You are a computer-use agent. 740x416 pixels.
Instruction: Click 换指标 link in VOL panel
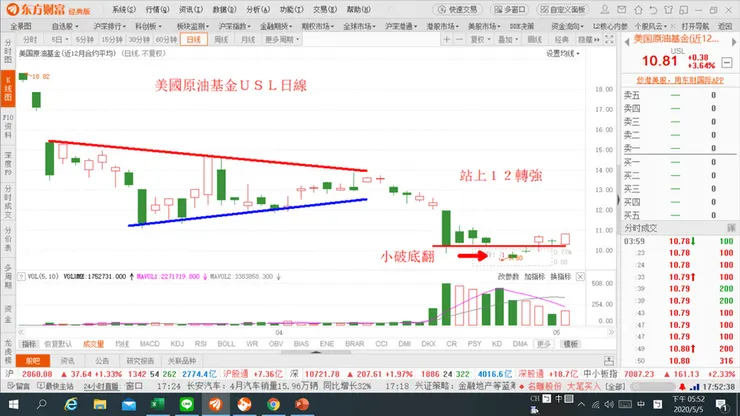click(561, 277)
